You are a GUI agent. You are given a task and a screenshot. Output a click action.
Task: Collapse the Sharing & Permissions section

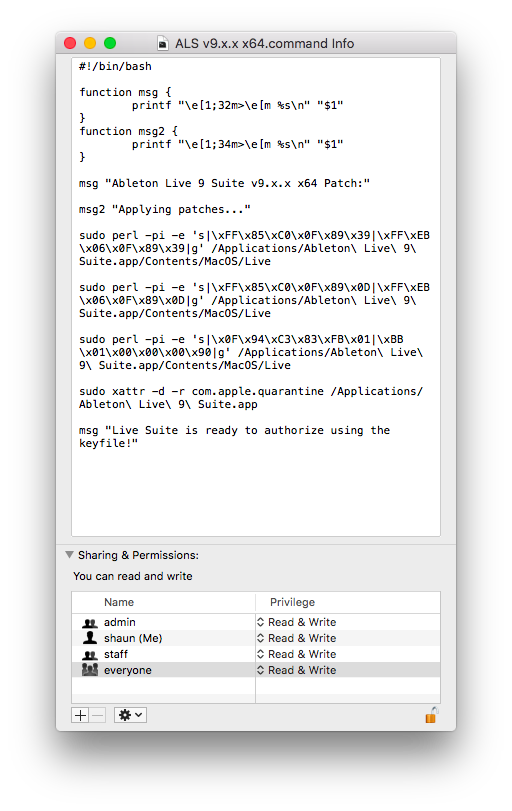(x=69, y=554)
